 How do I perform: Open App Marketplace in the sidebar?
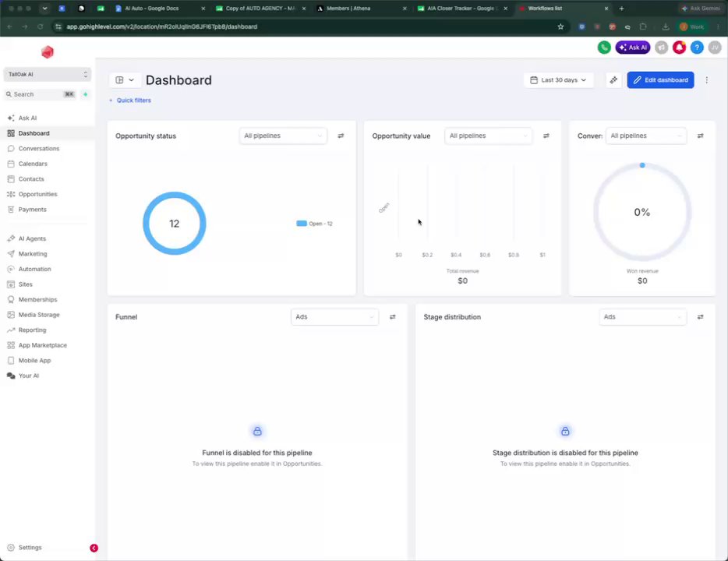click(47, 345)
